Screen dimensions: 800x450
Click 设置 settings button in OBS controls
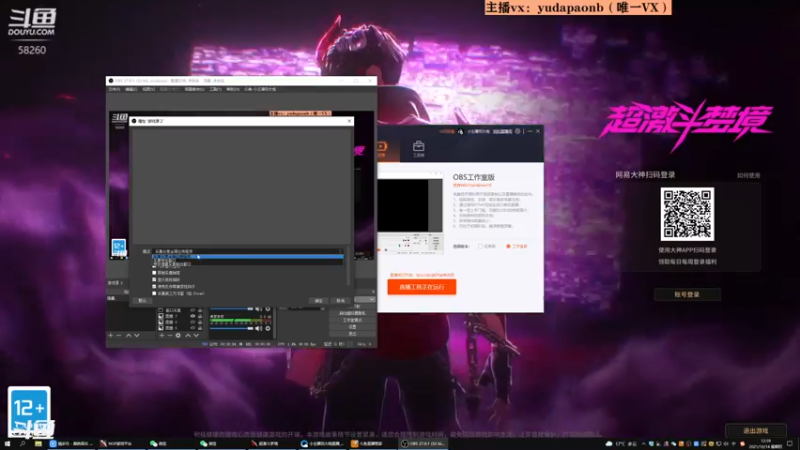pyautogui.click(x=352, y=327)
